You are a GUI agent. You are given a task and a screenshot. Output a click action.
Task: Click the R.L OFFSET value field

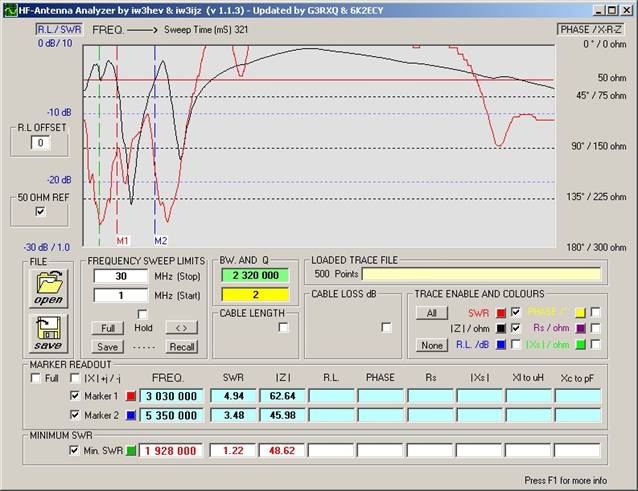tap(40, 143)
